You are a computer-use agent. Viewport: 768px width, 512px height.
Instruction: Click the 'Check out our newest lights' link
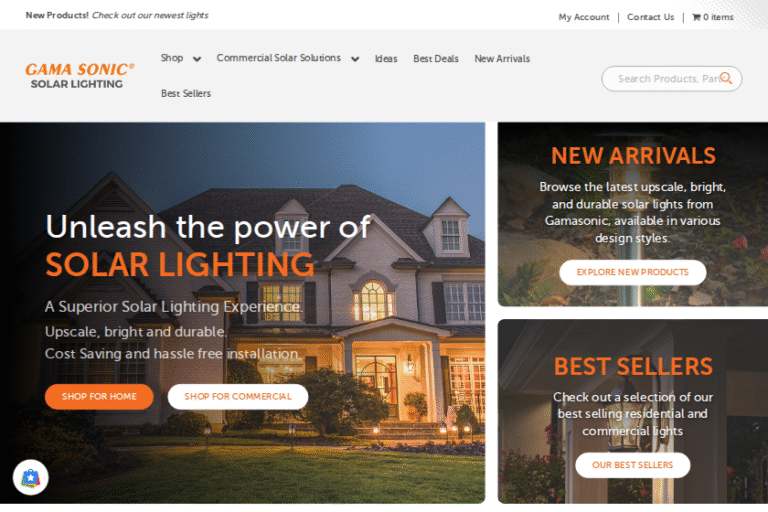point(150,15)
